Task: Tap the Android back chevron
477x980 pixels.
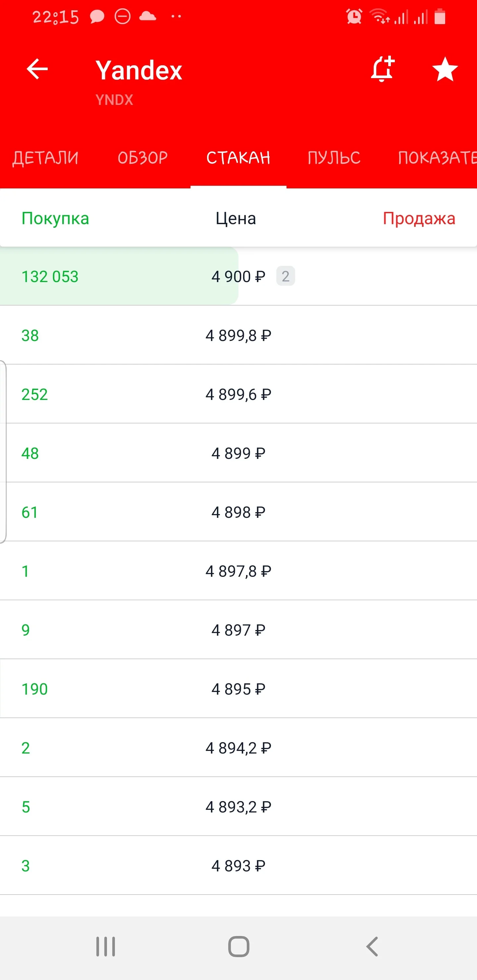Action: (372, 946)
